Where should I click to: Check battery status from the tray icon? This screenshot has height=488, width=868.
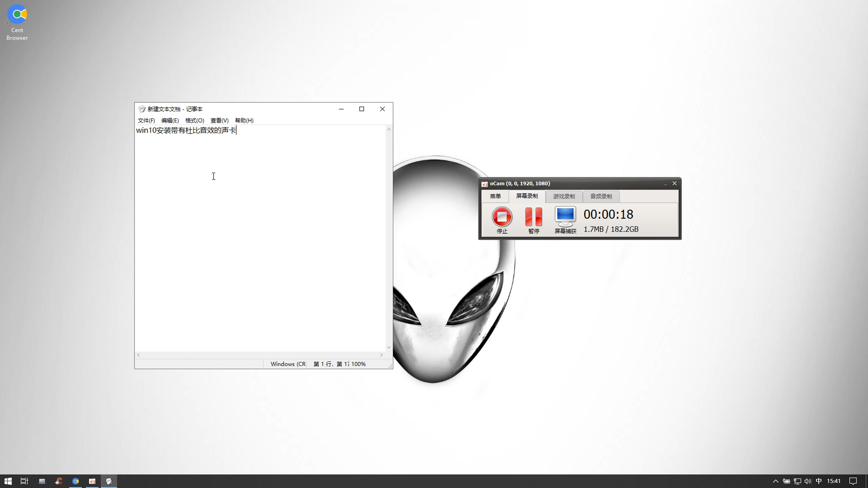[787, 481]
